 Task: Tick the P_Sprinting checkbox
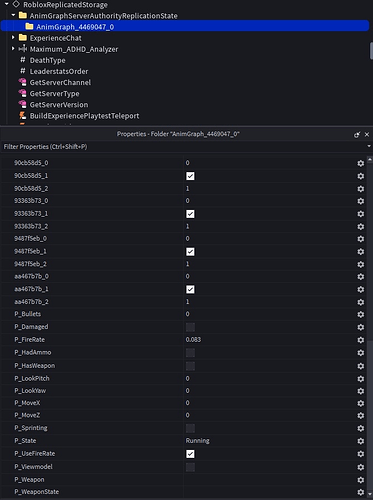click(190, 428)
